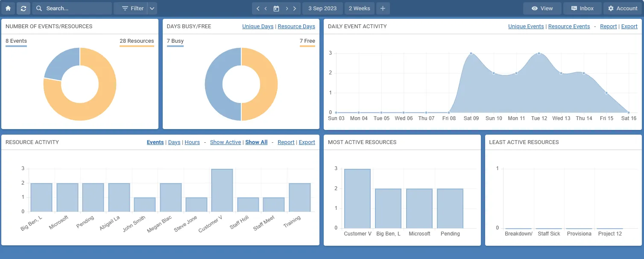Click the DAYS BUSY/FREE panel title
The width and height of the screenshot is (644, 259).
point(189,26)
